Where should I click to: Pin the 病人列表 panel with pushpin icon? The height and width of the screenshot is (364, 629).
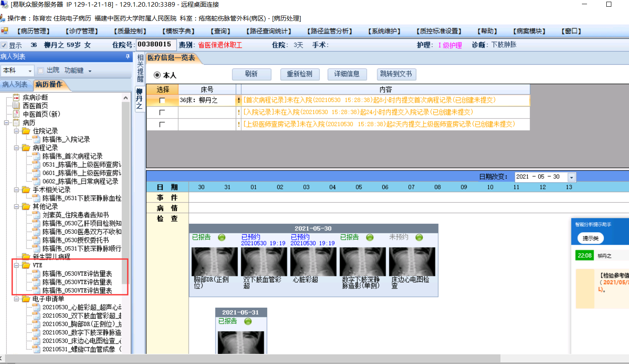pyautogui.click(x=128, y=56)
